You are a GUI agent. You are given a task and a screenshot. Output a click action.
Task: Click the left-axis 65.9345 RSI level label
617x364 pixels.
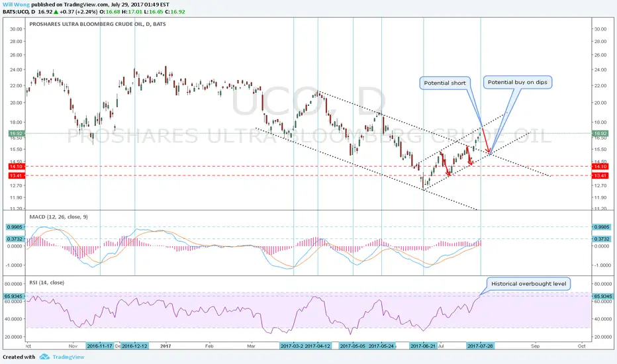[x=15, y=296]
